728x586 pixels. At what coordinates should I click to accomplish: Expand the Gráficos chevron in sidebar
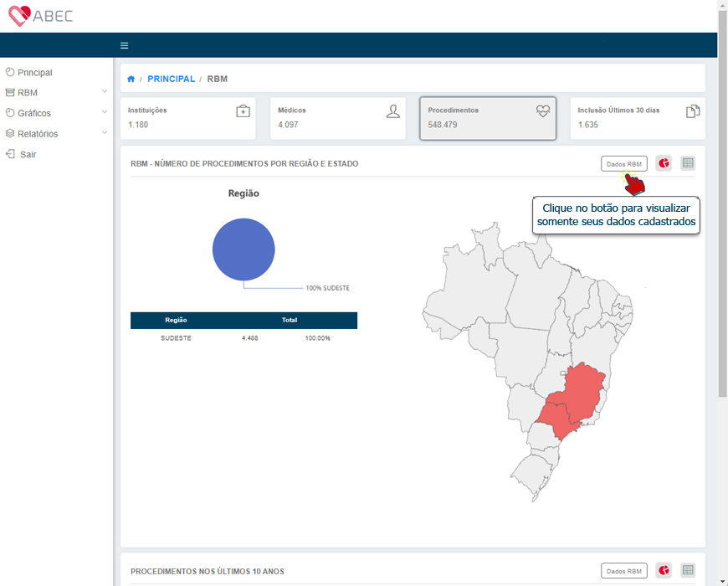click(x=105, y=112)
